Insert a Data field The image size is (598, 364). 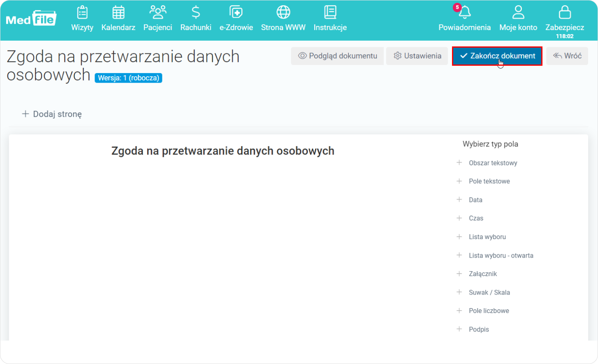click(475, 200)
